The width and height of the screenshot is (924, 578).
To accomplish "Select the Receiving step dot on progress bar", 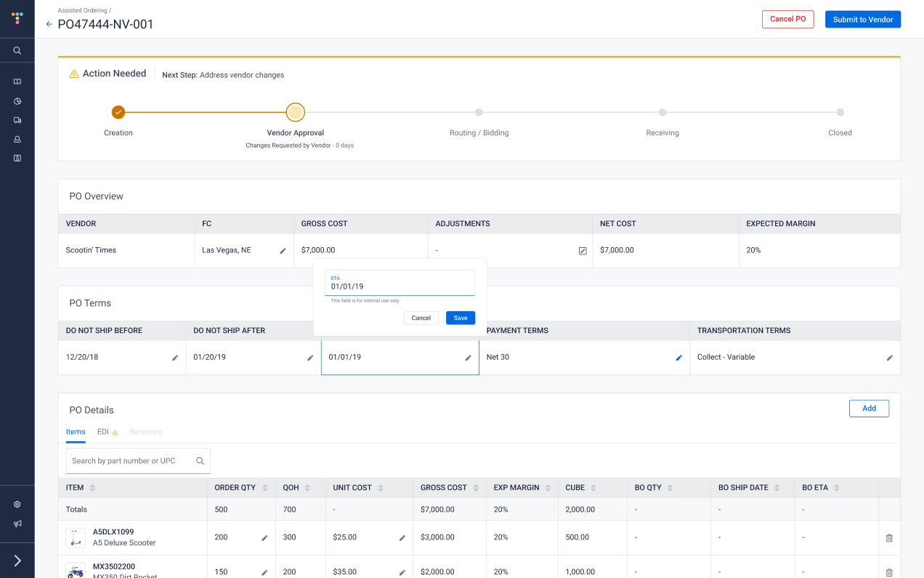I will [662, 112].
